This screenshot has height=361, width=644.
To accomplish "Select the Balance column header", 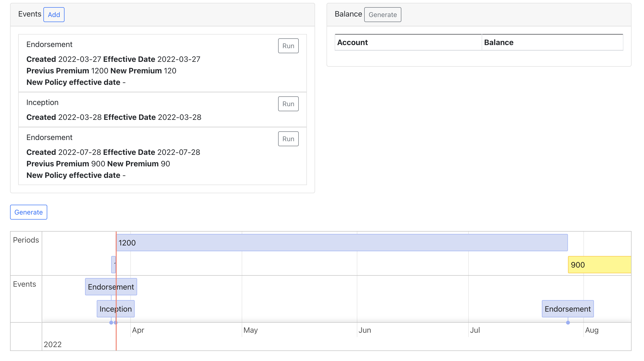I will pyautogui.click(x=499, y=42).
